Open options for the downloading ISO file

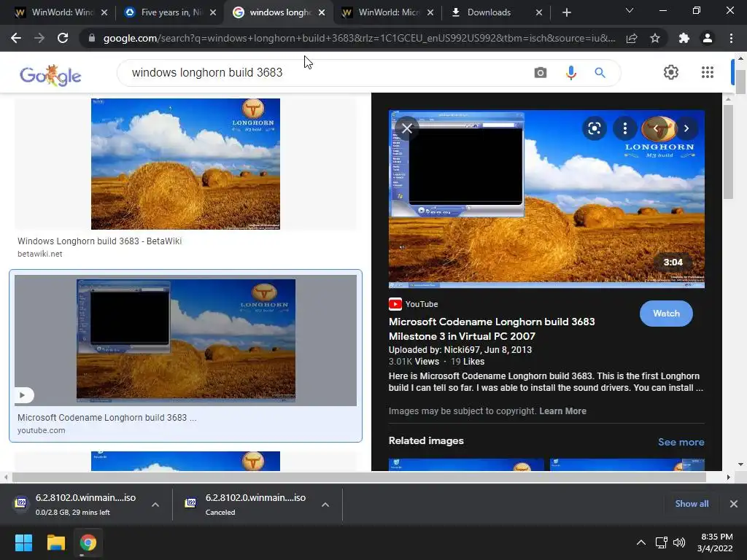pos(155,505)
